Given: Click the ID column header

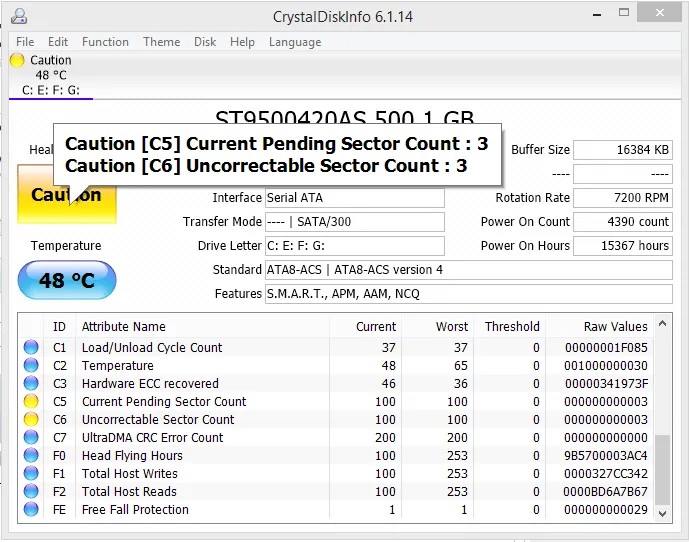Looking at the screenshot, I should pyautogui.click(x=59, y=326).
